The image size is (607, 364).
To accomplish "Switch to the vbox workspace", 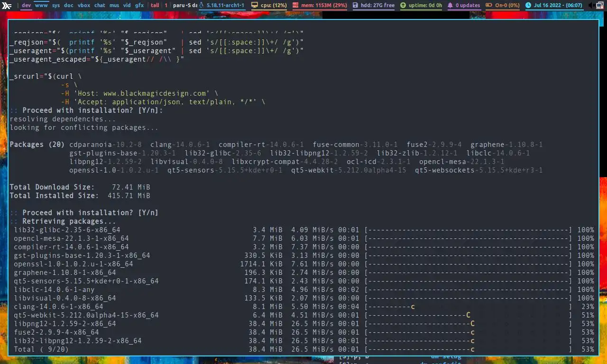I will (x=84, y=5).
